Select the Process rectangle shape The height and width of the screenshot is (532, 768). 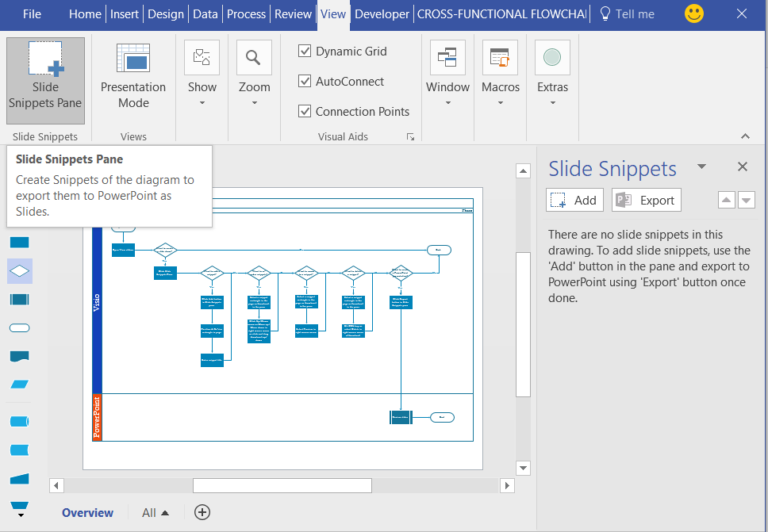(19, 242)
